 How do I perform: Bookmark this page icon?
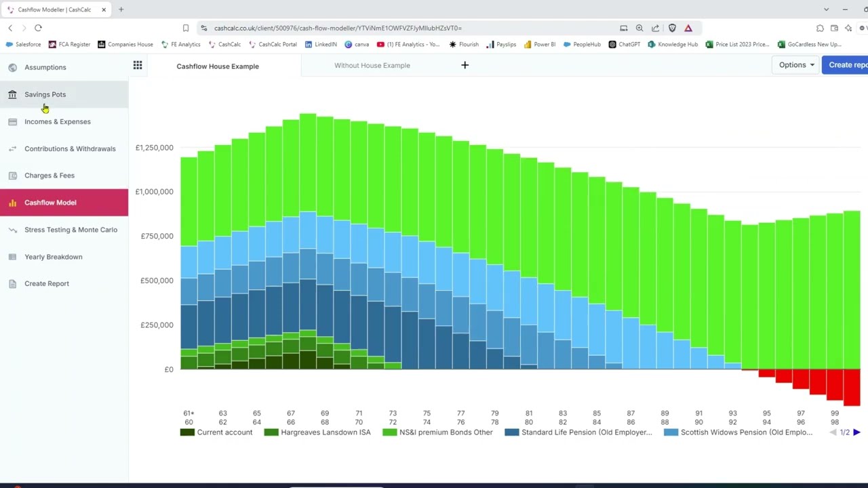185,28
